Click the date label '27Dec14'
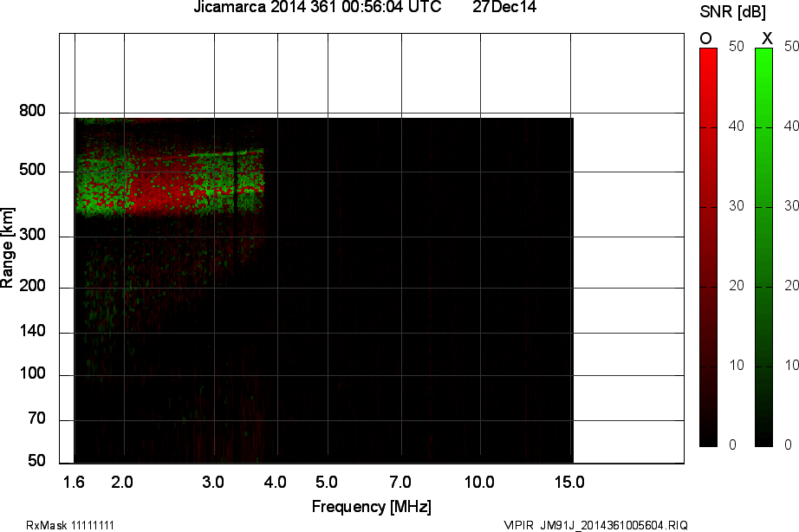Viewport: 799px width, 532px height. click(504, 7)
